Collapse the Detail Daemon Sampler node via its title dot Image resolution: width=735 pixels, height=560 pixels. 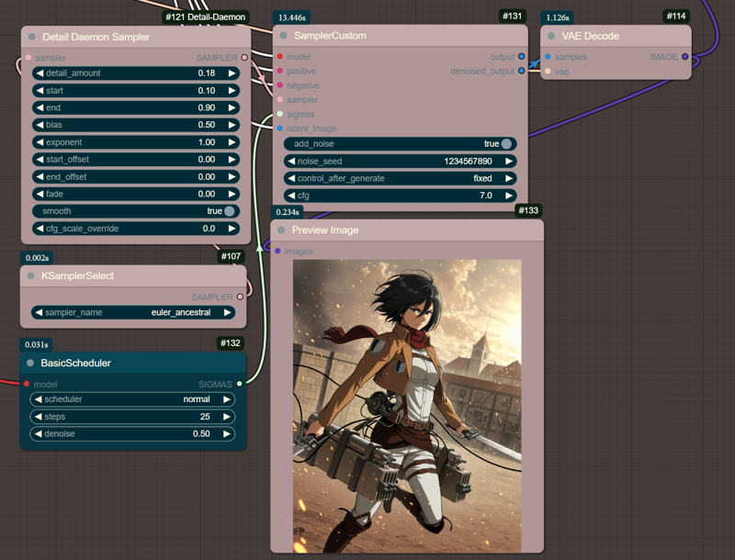[32, 37]
